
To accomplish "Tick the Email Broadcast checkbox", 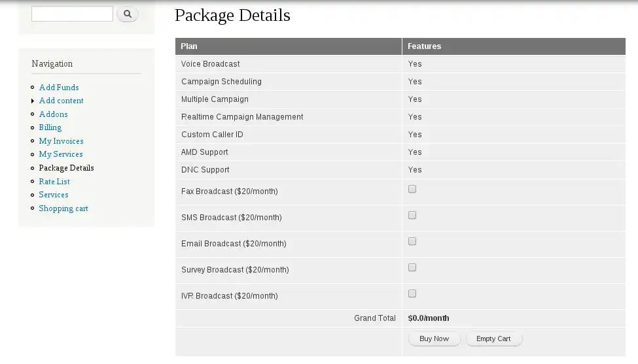I will (x=412, y=242).
